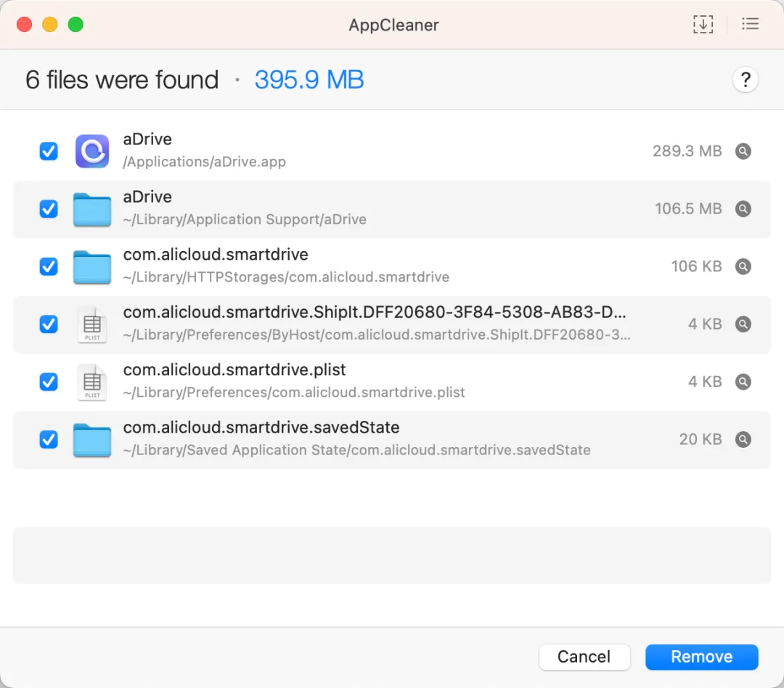Uncheck the savedState folder checkbox
The height and width of the screenshot is (688, 784).
49,440
